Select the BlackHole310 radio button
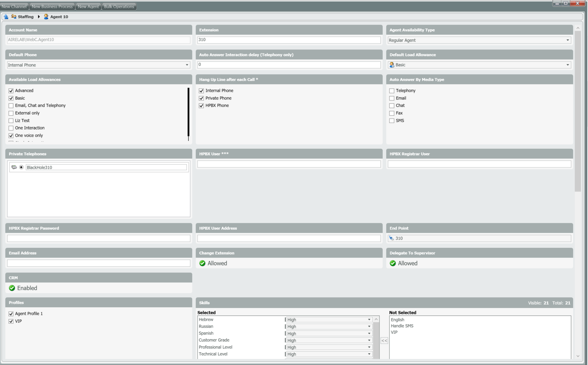 [22, 167]
